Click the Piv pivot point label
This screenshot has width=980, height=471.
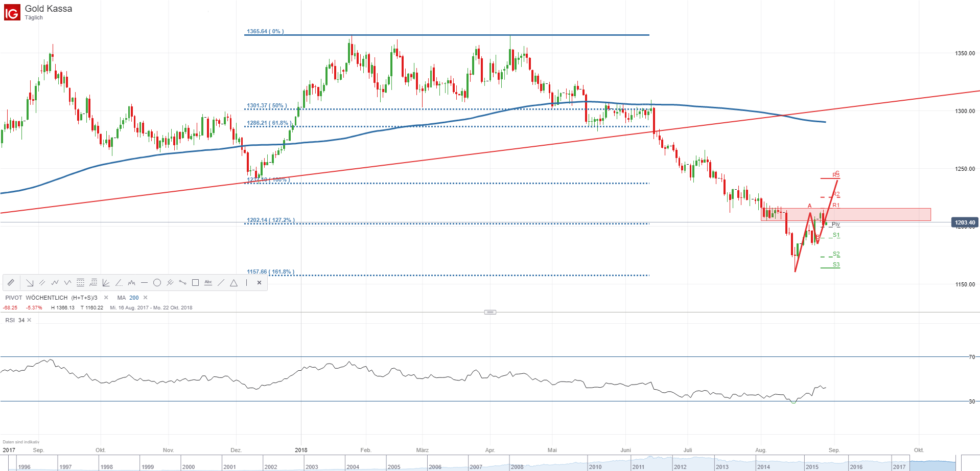coord(835,225)
